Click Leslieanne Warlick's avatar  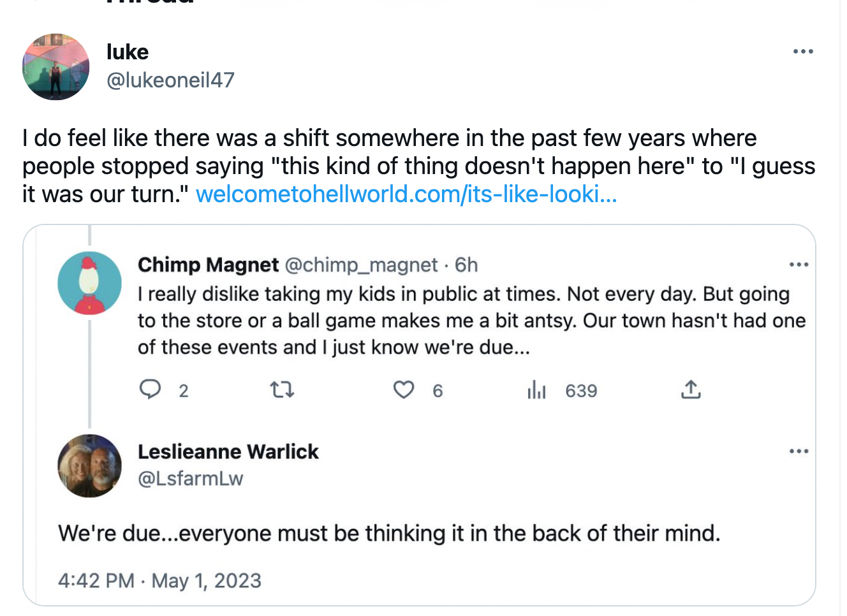[89, 466]
